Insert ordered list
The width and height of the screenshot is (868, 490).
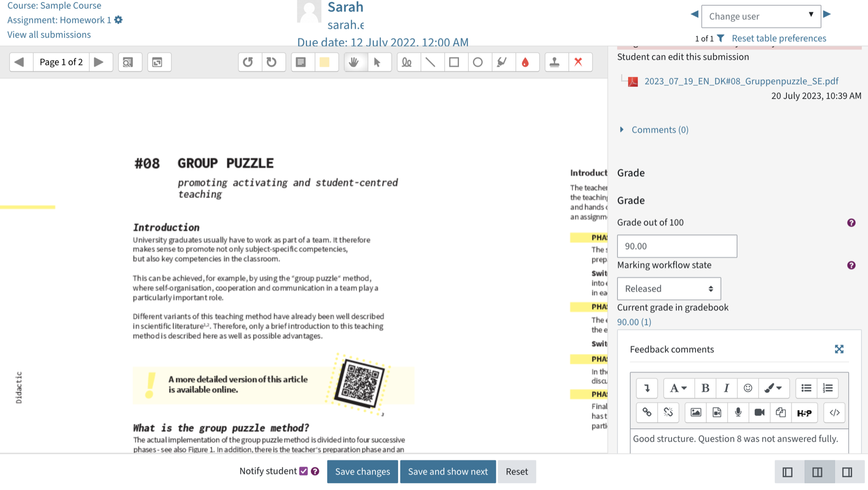828,388
